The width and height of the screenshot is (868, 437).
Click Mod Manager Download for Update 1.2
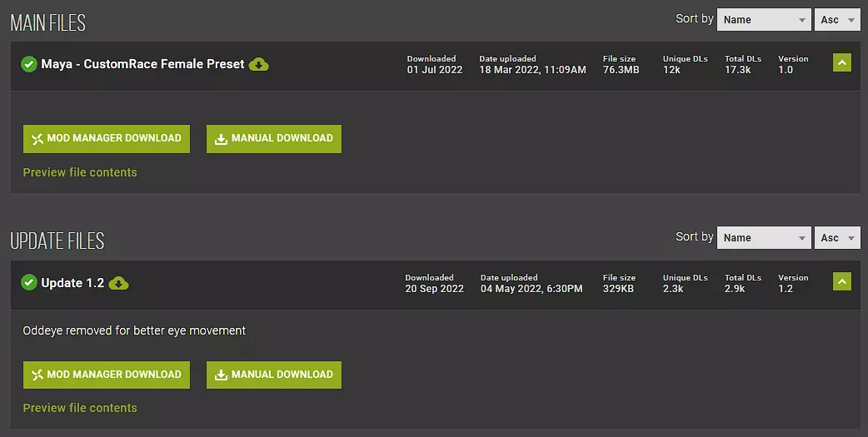(x=107, y=375)
